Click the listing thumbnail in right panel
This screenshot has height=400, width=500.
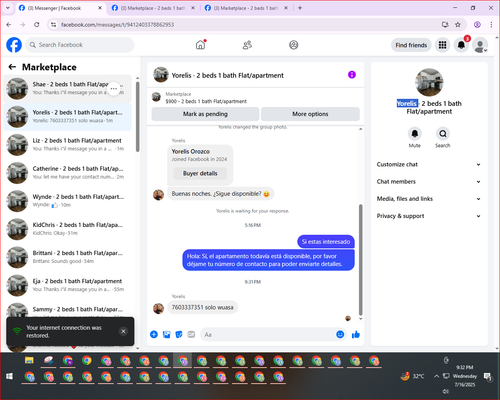point(429,82)
